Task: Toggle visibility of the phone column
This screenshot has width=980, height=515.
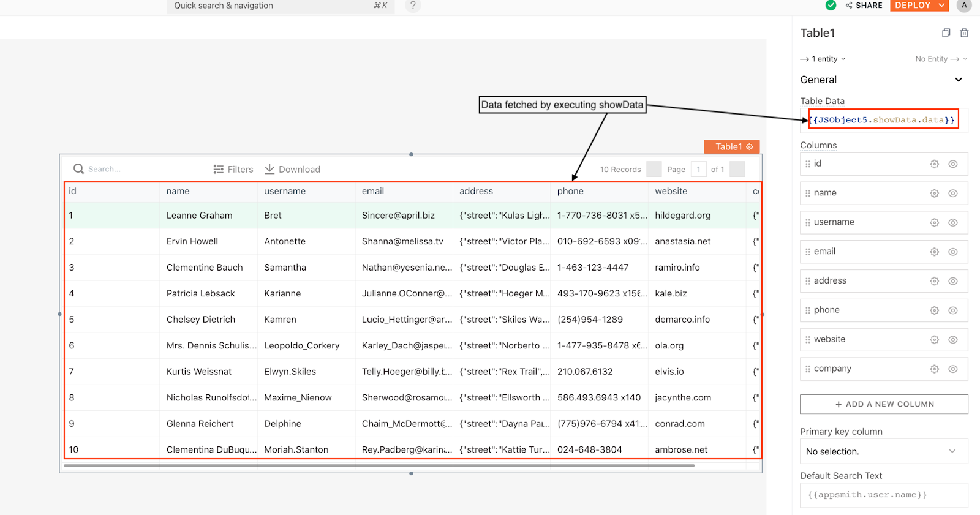Action: [x=953, y=310]
